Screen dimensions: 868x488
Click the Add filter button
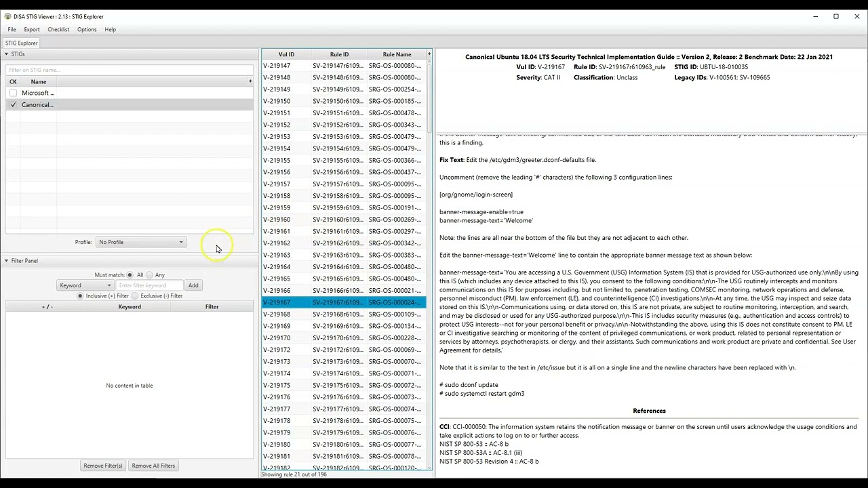193,285
